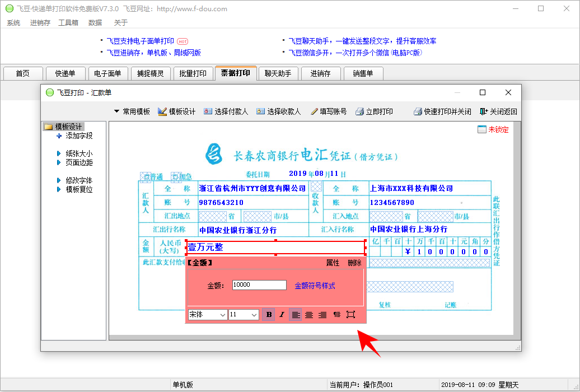Click the 金额 value input field
Screen dimensions: 580x392
[259, 284]
